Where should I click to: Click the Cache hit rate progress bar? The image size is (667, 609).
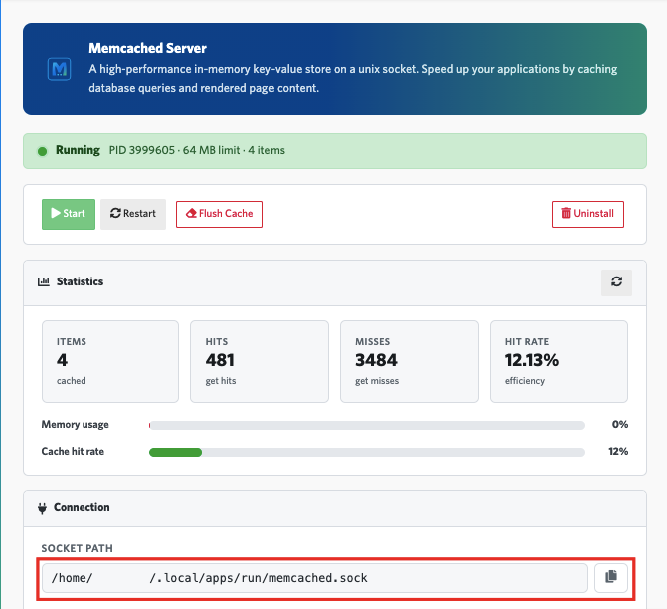tap(367, 452)
